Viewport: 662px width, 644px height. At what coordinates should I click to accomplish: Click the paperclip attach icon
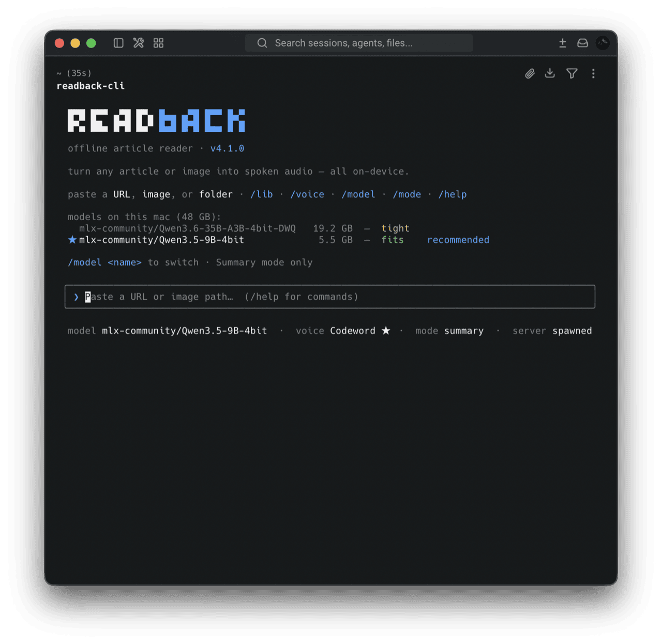[530, 73]
